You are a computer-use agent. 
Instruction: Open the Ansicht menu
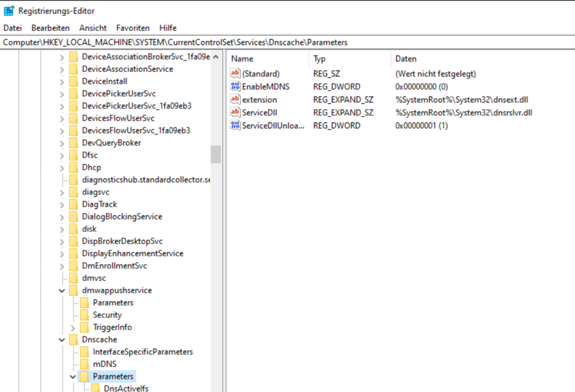click(x=93, y=28)
